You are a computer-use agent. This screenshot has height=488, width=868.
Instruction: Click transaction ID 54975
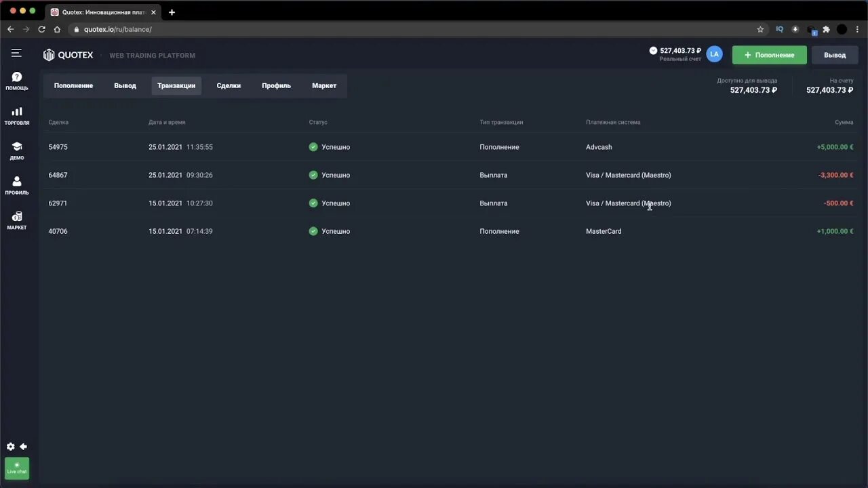pyautogui.click(x=58, y=147)
